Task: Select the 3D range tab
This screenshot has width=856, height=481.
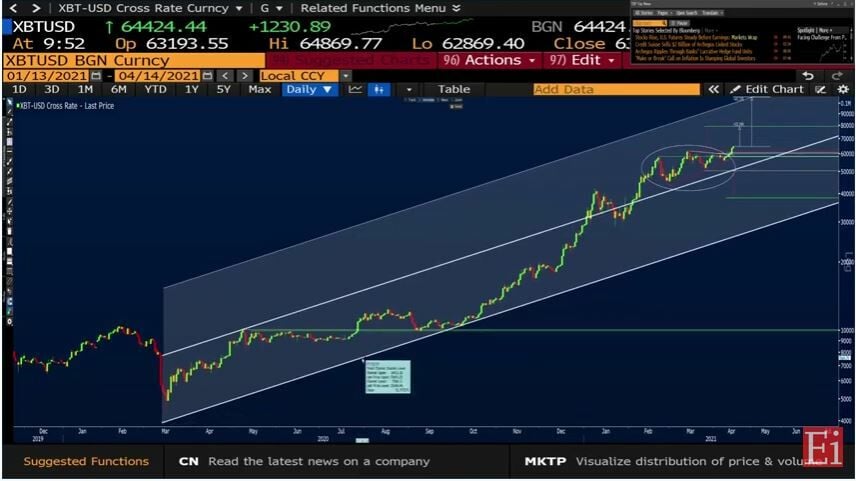Action: click(52, 90)
